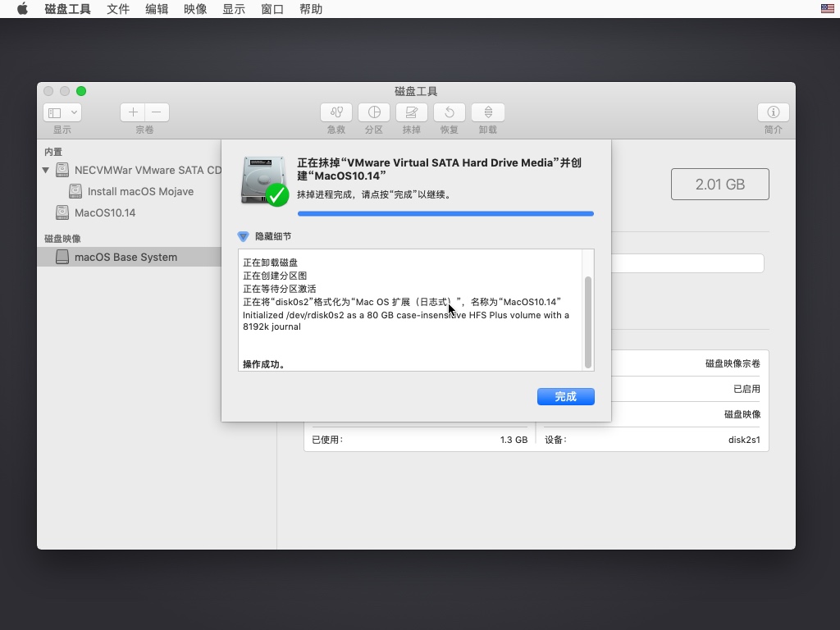Open the 映像 menu

pyautogui.click(x=195, y=9)
